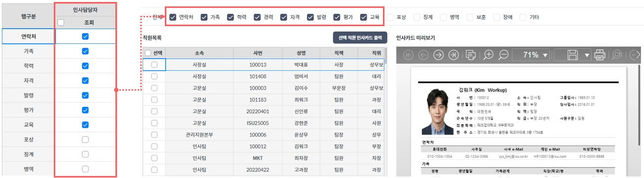Screen dimensions: 644x178
Task: Zoom in on the HR card preview
Action: click(x=489, y=55)
